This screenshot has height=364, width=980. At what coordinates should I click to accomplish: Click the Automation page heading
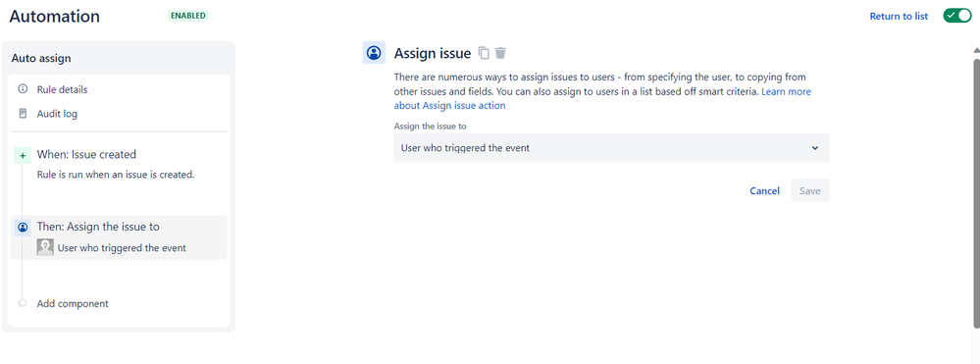pyautogui.click(x=54, y=17)
